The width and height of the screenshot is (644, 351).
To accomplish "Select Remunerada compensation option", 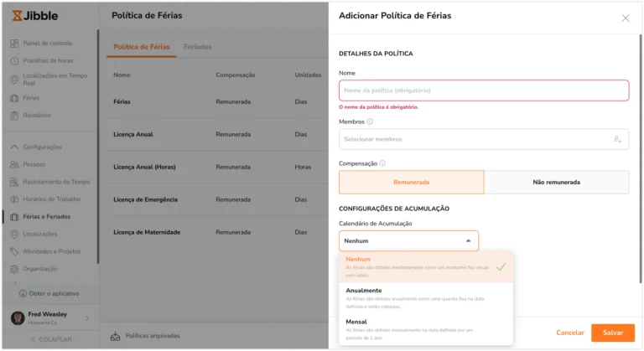I will (412, 183).
